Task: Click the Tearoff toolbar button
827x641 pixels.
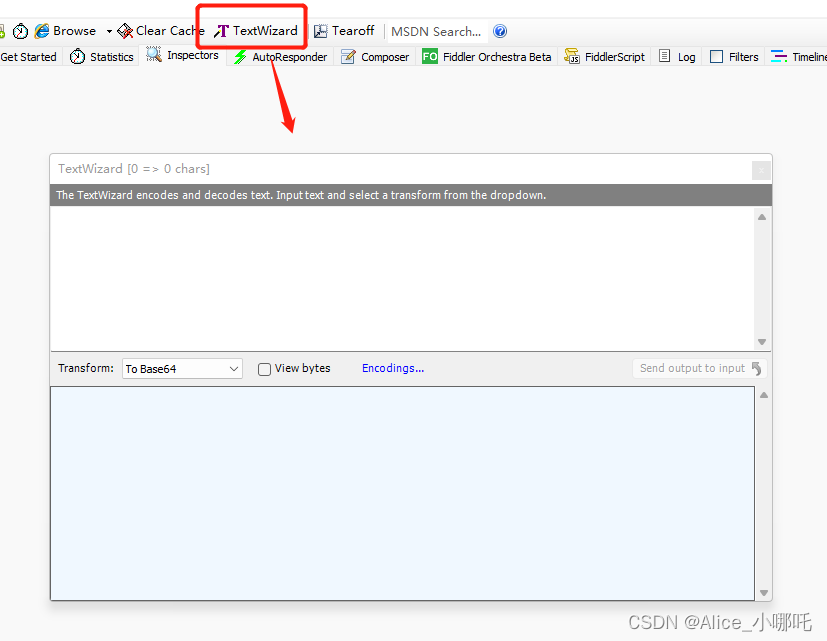Action: [x=344, y=31]
